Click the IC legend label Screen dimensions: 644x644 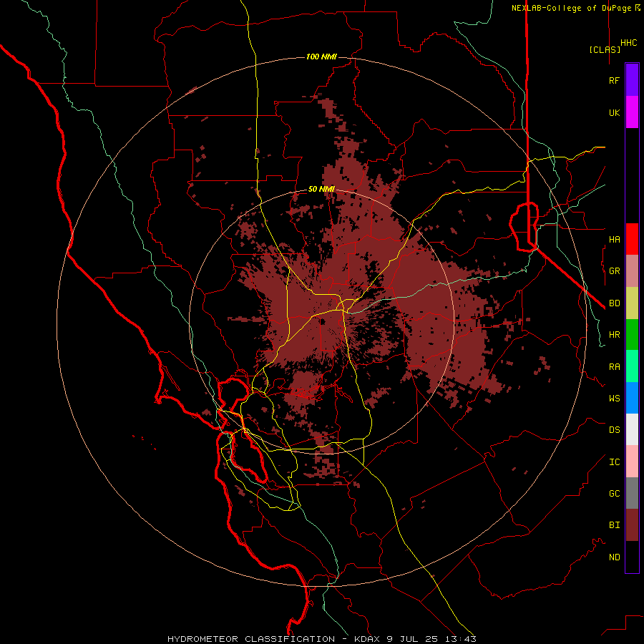[614, 462]
